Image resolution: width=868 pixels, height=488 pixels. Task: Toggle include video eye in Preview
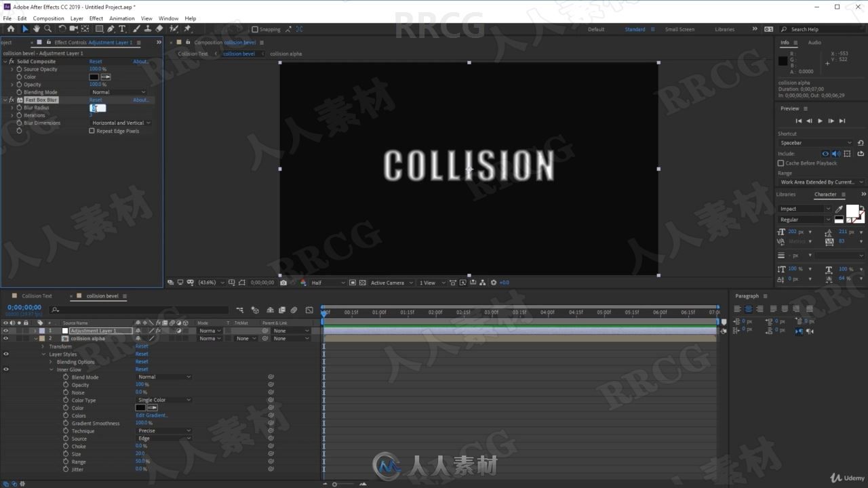pos(825,154)
